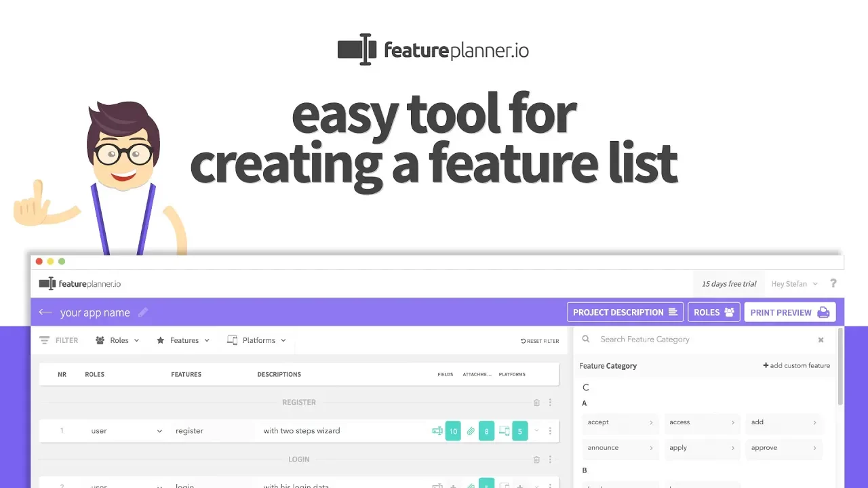Click the NR column header

pos(62,374)
